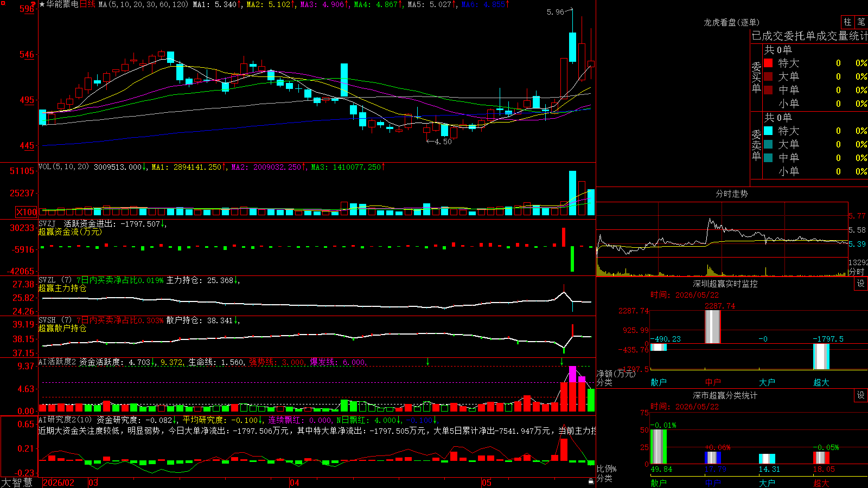
Task: Select 超大 category in 深市超赢分类统计 chart
Action: coord(821,483)
